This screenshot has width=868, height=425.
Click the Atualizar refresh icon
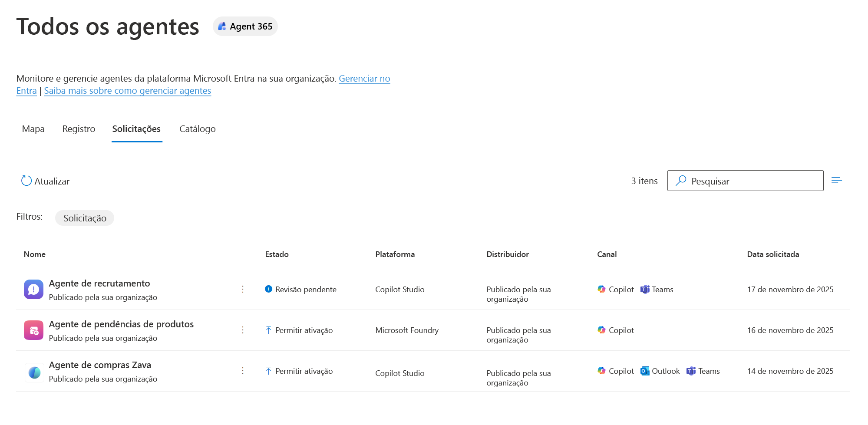click(x=26, y=181)
